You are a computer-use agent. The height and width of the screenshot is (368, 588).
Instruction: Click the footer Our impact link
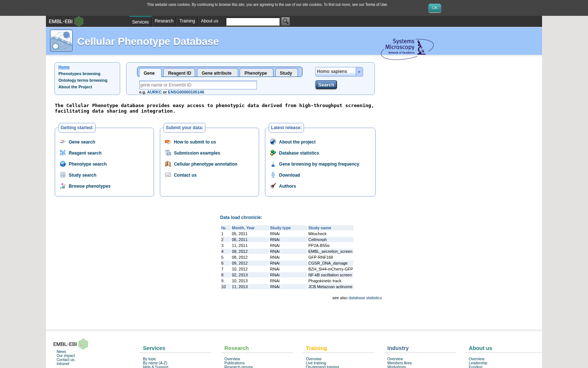coord(66,355)
